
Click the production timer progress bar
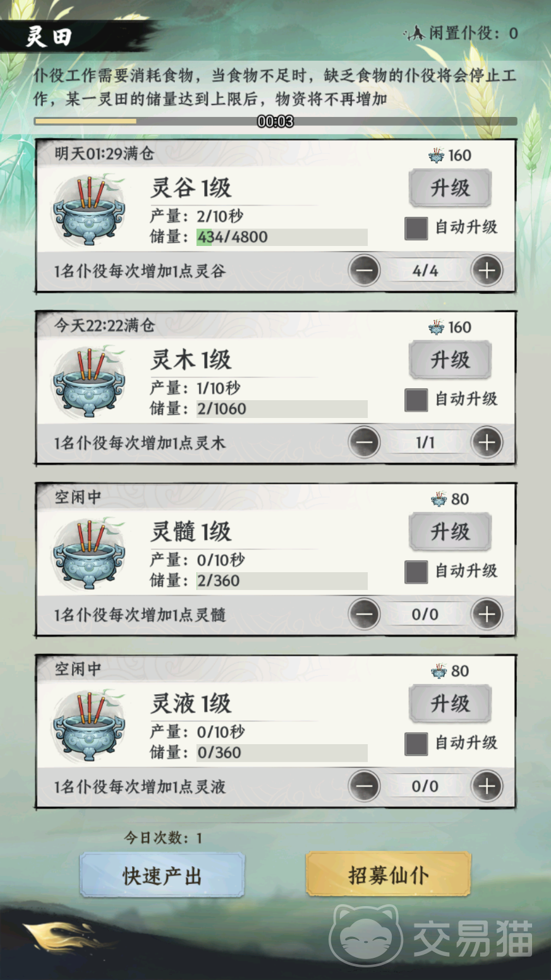[x=275, y=121]
